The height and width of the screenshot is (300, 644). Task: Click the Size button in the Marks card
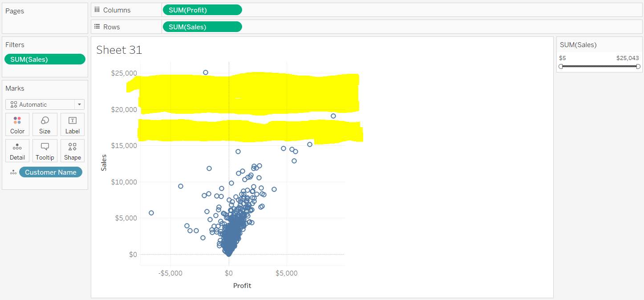tap(45, 124)
